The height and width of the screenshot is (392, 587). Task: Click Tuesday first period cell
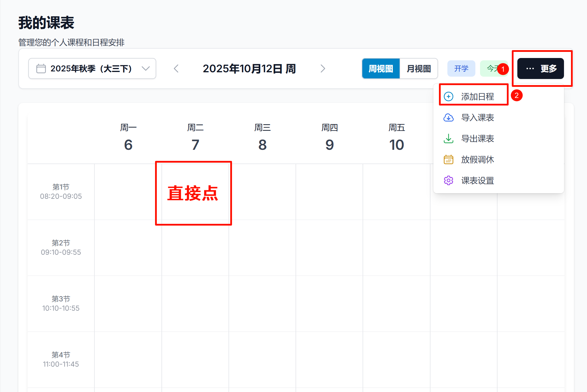(195, 192)
